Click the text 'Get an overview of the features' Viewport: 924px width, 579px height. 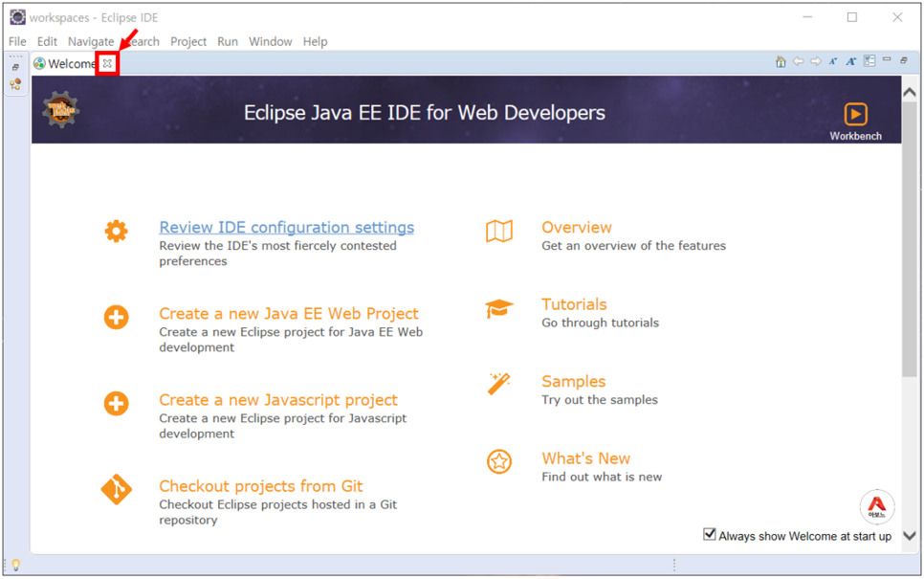[x=633, y=246]
